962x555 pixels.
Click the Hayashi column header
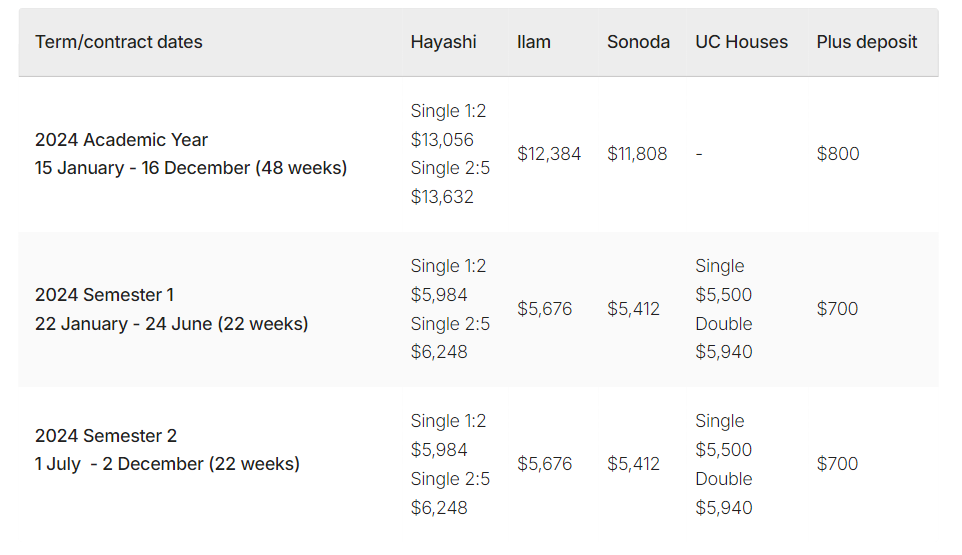tap(443, 42)
